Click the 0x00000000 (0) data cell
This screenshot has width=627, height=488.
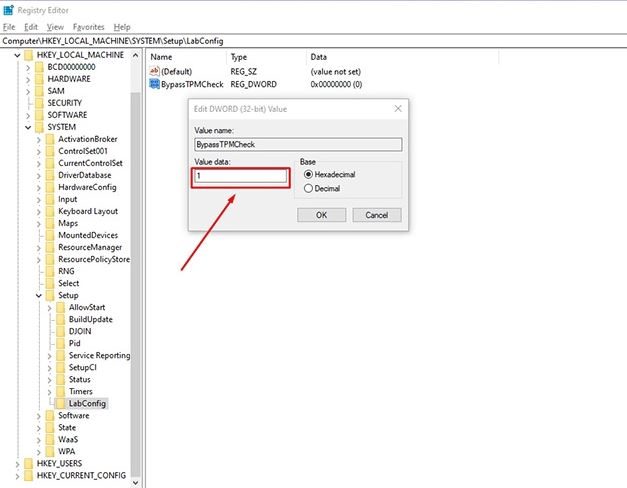[x=336, y=84]
